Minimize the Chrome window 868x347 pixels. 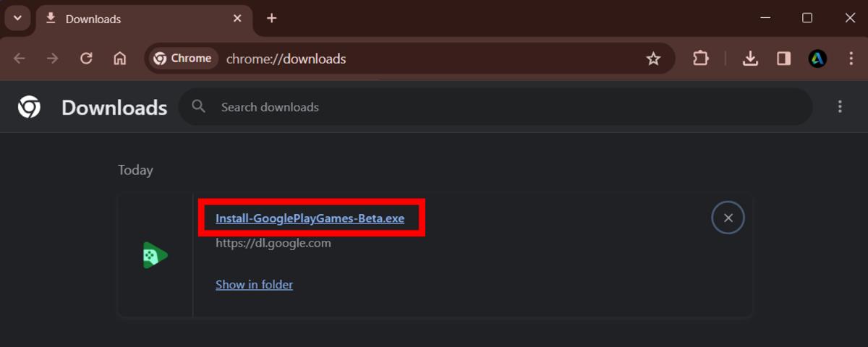pyautogui.click(x=767, y=18)
